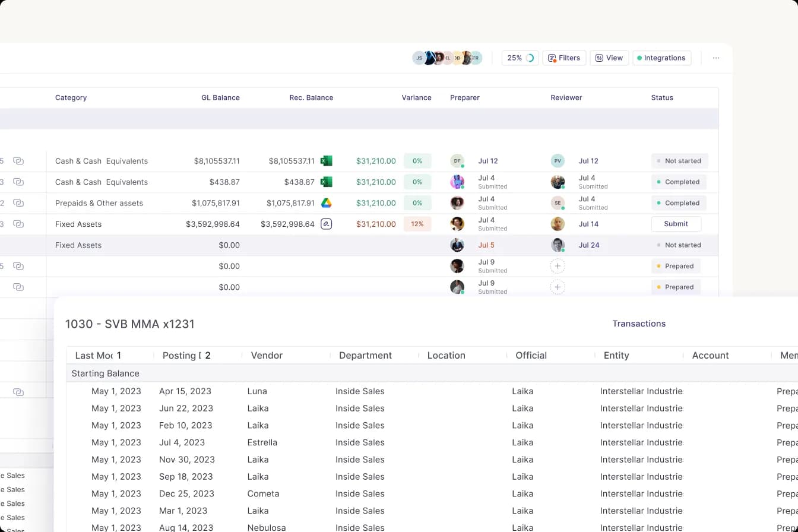Click preparer avatar in $438.87 row

tap(457, 182)
